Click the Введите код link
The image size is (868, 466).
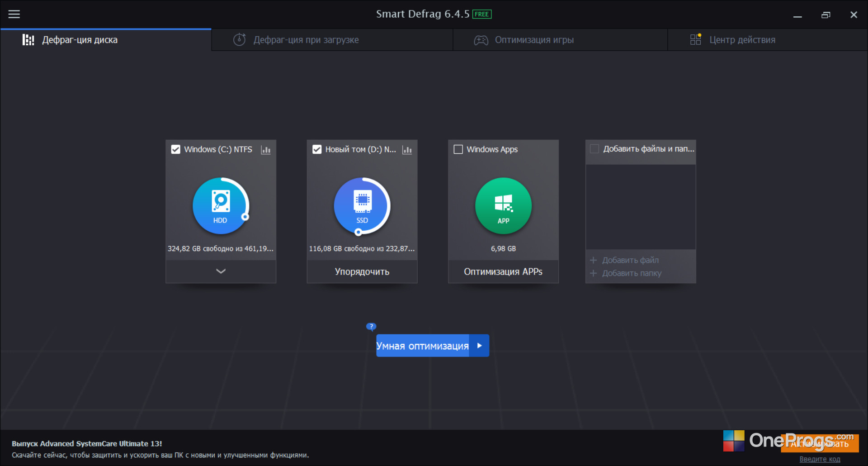820,459
